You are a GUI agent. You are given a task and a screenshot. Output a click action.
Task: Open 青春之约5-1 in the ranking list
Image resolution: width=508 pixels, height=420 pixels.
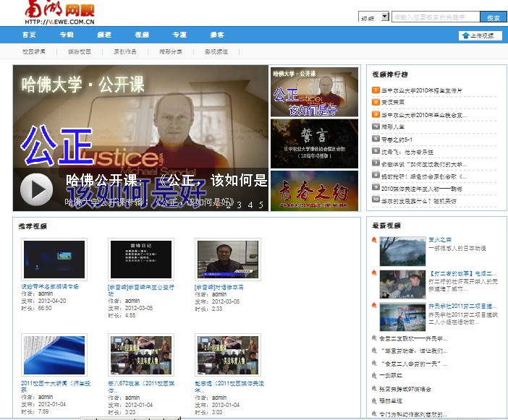pyautogui.click(x=397, y=140)
